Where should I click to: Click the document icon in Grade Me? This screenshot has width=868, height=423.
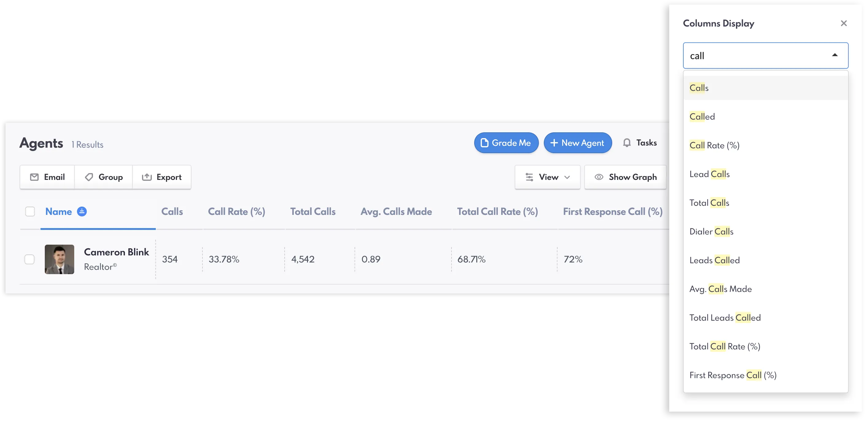tap(485, 143)
